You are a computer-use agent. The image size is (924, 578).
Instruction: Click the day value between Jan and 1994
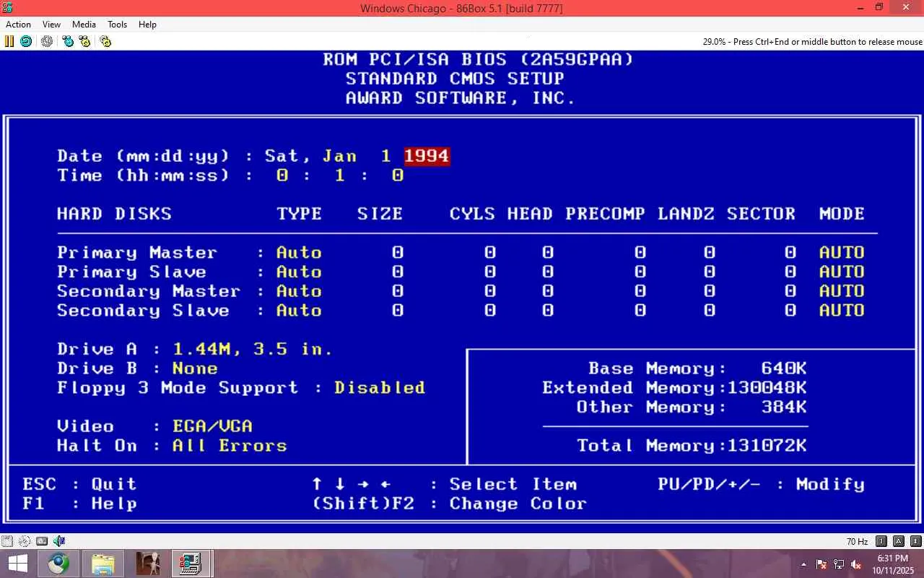(x=386, y=156)
